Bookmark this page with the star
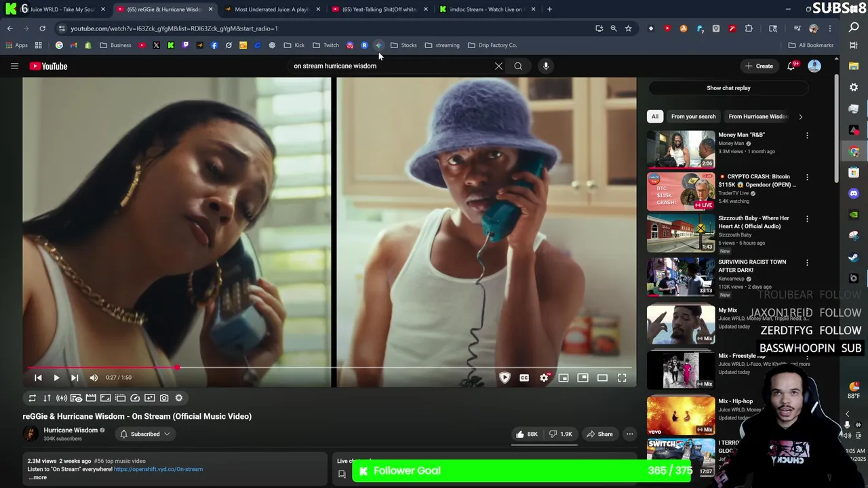The image size is (868, 488). point(628,28)
